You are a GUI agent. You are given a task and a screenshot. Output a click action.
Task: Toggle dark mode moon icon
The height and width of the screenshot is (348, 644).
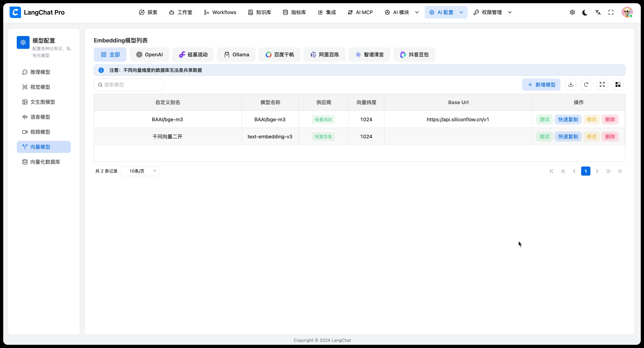pos(585,12)
